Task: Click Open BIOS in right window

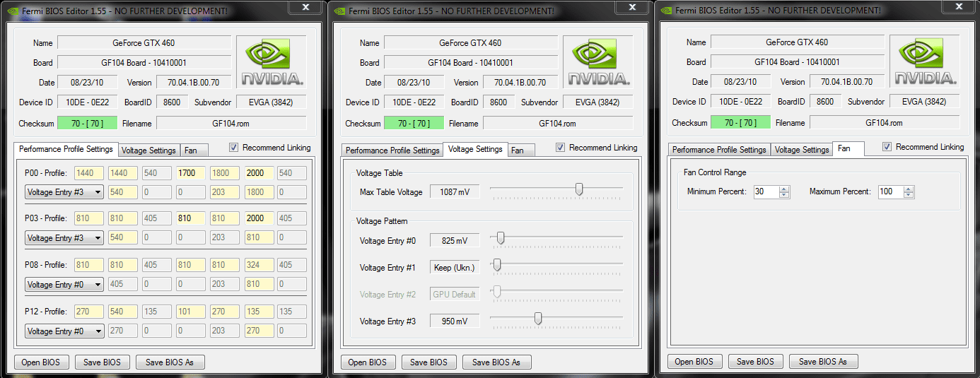Action: tap(694, 361)
